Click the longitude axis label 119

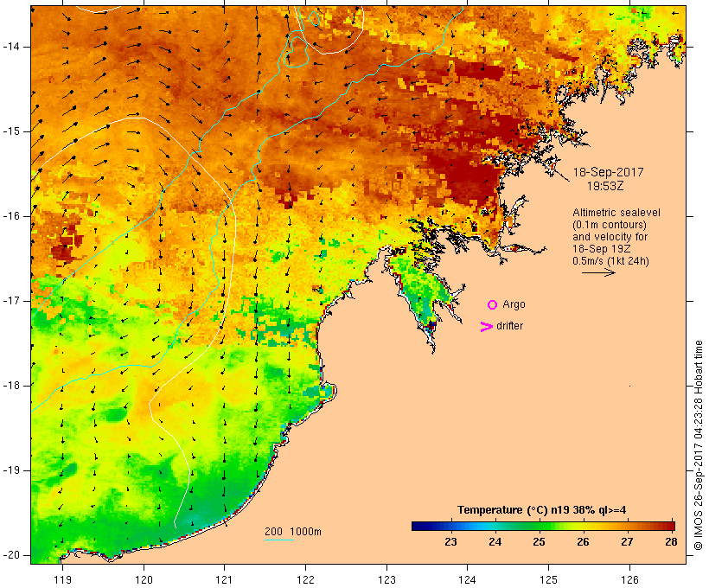point(62,580)
